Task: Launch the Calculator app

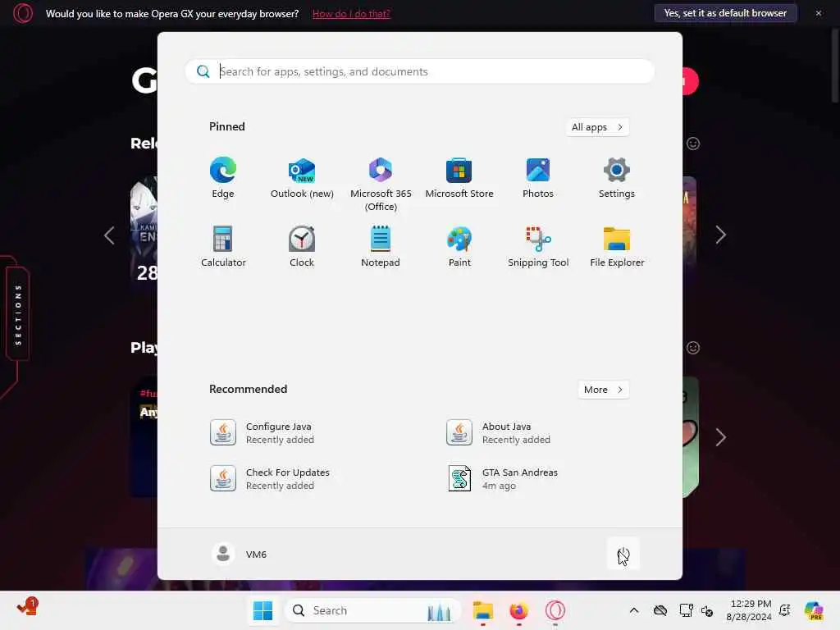Action: 223,247
